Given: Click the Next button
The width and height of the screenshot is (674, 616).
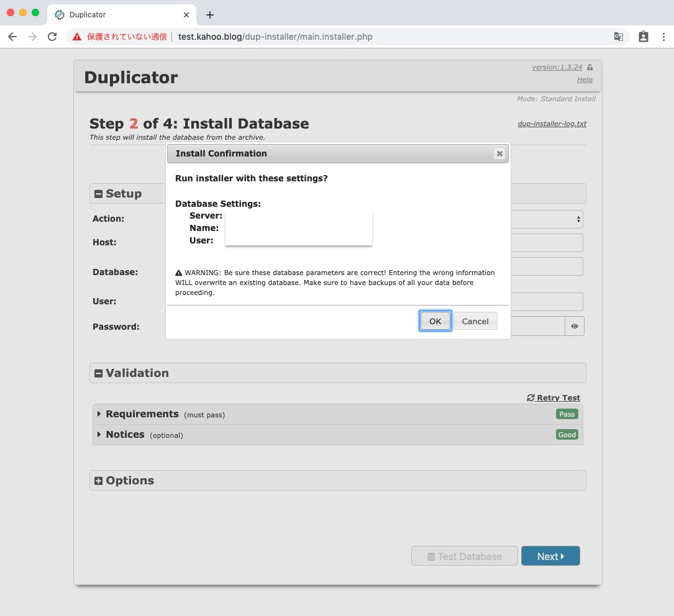Looking at the screenshot, I should point(550,556).
